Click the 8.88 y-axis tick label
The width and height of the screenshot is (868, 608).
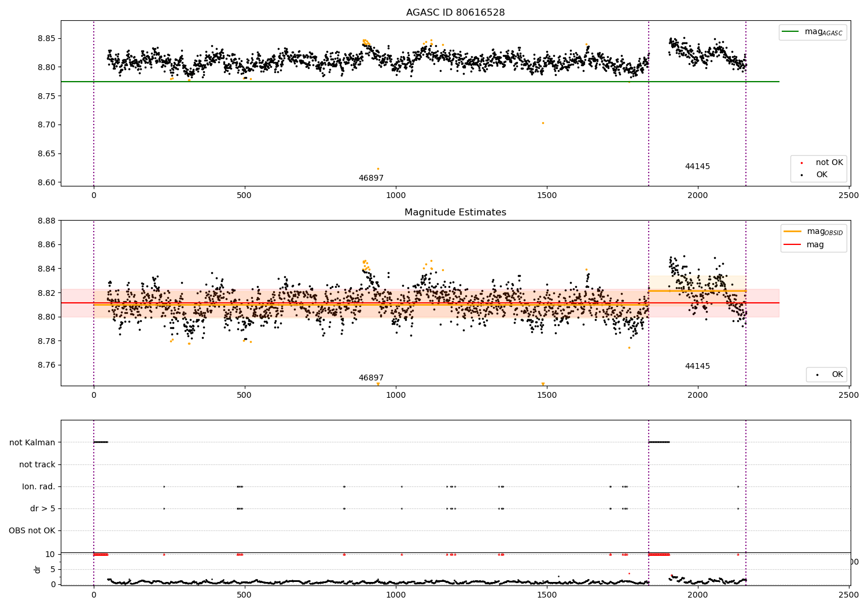46,221
